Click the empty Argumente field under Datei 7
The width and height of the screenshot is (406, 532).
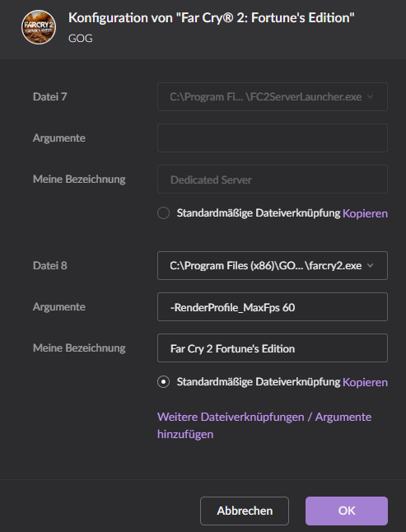(x=273, y=138)
